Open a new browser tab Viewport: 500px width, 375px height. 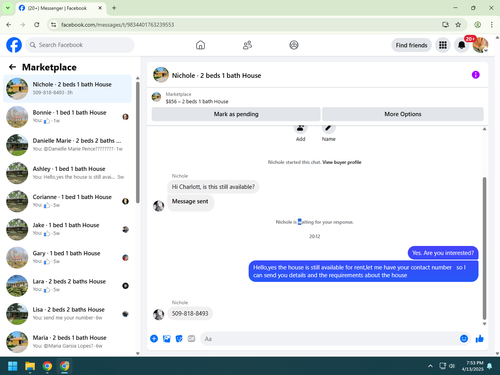pyautogui.click(x=114, y=8)
